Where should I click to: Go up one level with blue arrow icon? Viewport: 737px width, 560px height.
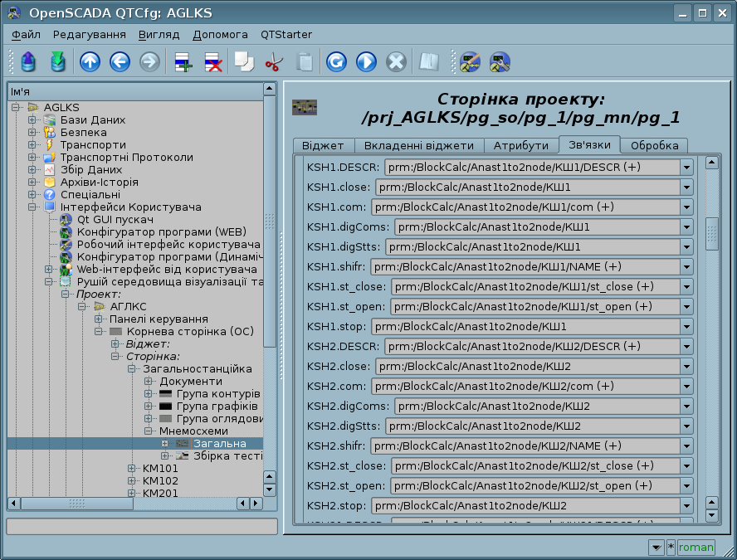[90, 61]
